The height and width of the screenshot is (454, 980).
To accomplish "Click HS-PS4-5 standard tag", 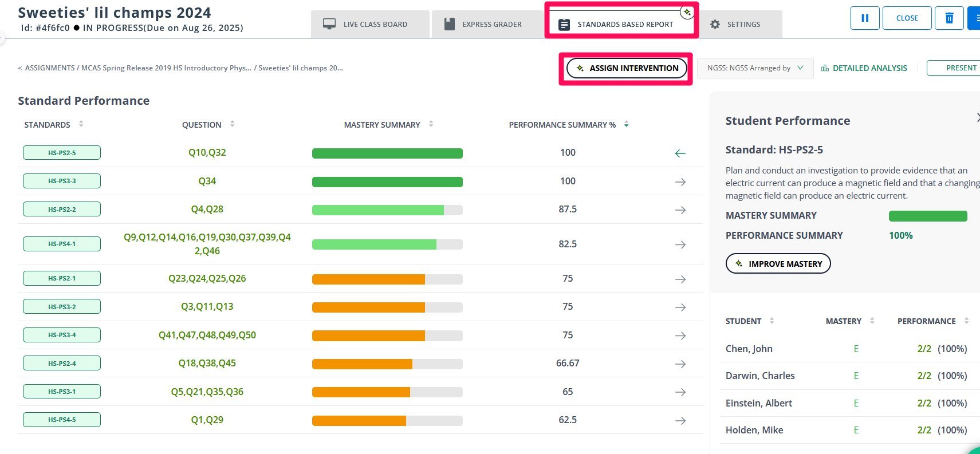I will 62,420.
